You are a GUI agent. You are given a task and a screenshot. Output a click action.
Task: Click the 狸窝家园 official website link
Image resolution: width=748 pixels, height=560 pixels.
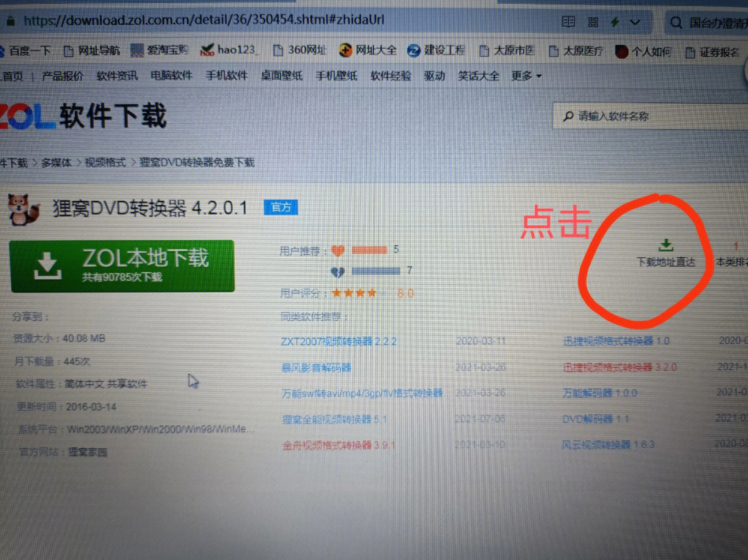tap(87, 452)
